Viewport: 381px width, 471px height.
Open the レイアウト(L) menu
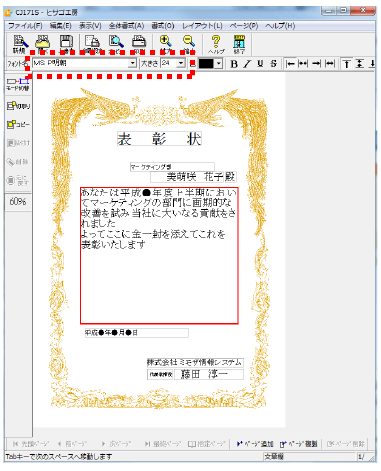click(202, 26)
